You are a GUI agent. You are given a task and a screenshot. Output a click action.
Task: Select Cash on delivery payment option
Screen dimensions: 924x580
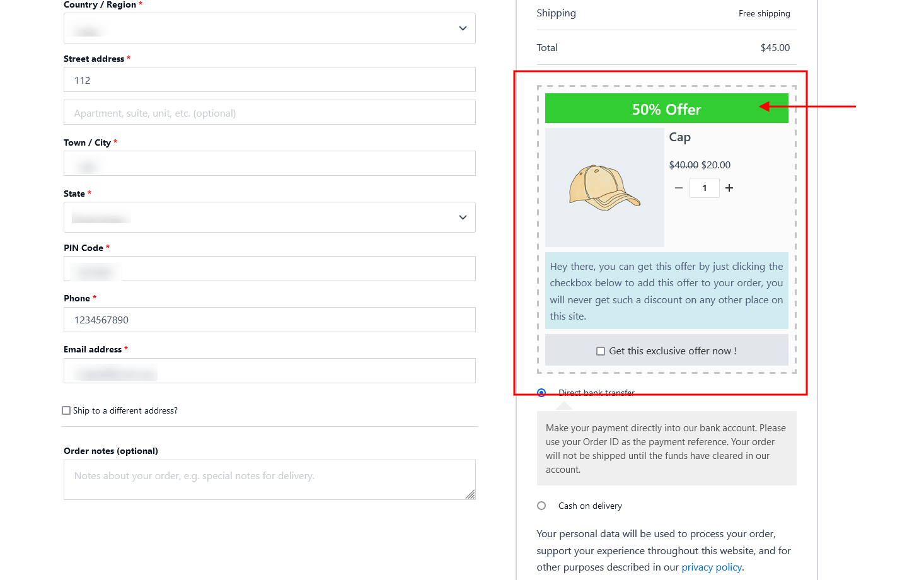click(x=541, y=506)
